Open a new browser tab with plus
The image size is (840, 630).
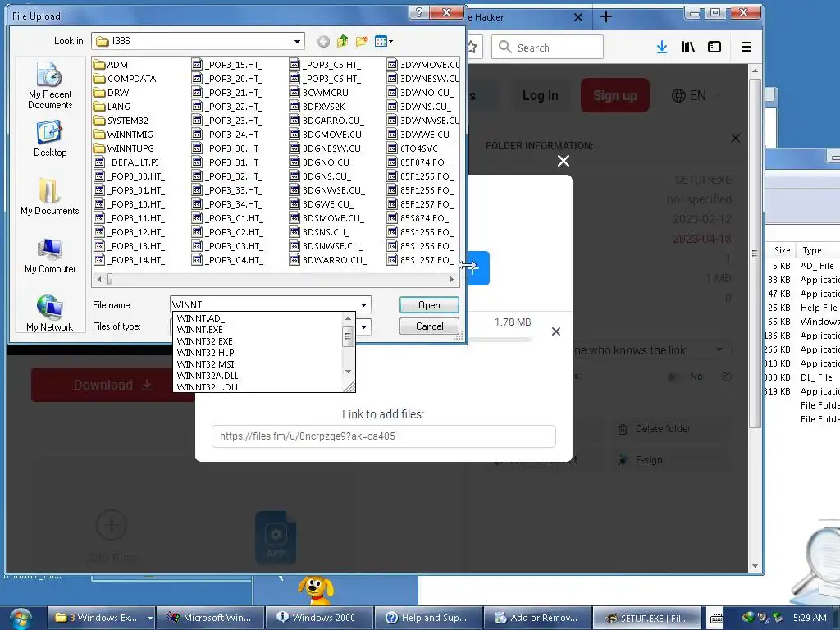coord(606,17)
